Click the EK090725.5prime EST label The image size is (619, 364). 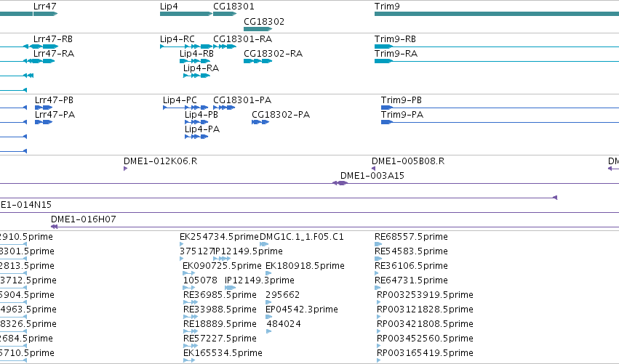(x=222, y=266)
